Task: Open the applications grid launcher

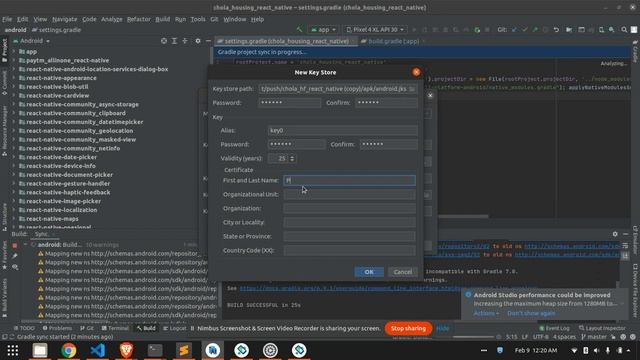Action: 13,350
